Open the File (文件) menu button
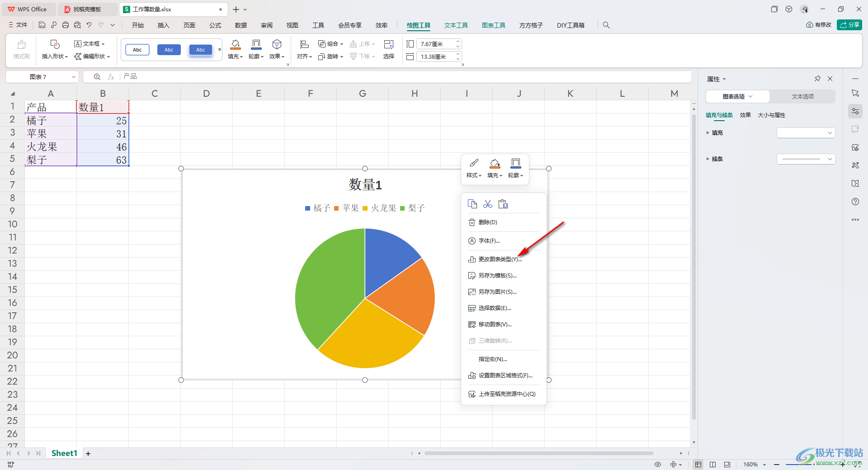Screen dimensions: 868x470 click(x=18, y=25)
